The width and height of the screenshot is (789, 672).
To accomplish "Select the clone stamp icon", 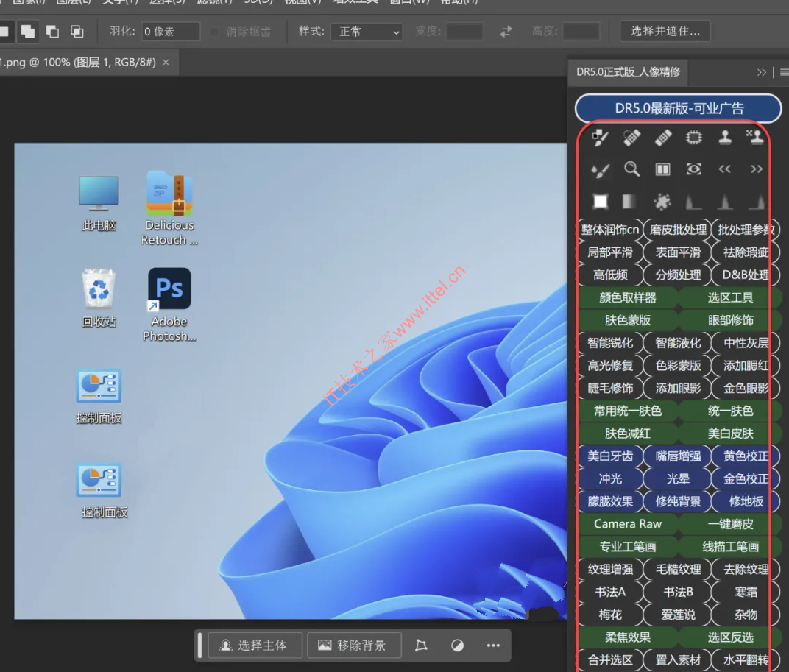I will point(725,138).
